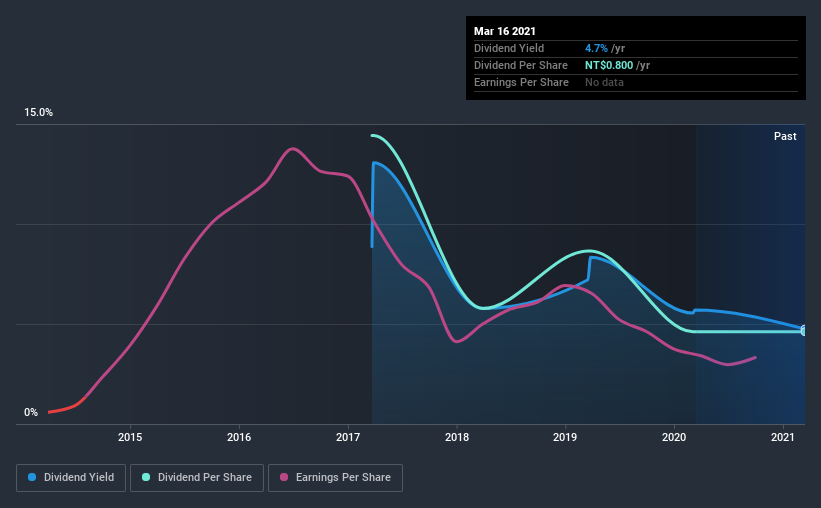Click the 2017 x-axis label
The height and width of the screenshot is (508, 821).
[348, 437]
